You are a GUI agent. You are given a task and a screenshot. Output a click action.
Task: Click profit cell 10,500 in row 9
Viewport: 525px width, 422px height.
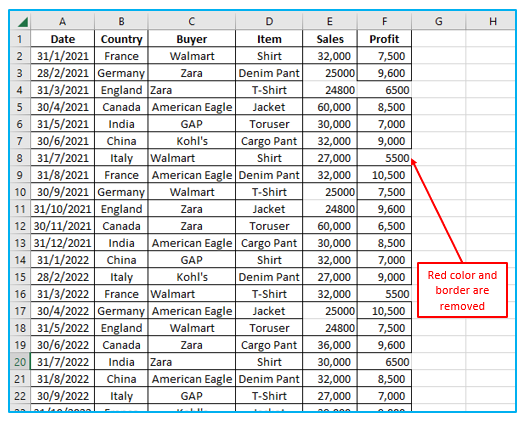385,175
